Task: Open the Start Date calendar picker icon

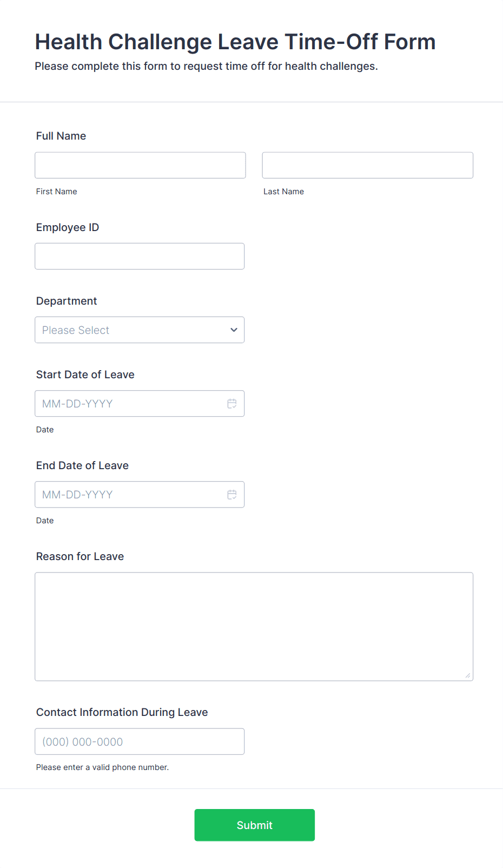Action: coord(232,404)
